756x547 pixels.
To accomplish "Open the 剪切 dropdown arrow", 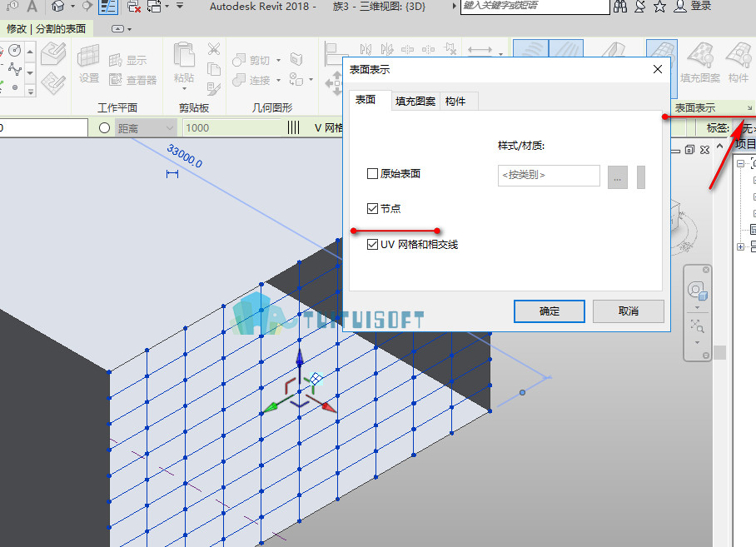I will click(x=278, y=60).
